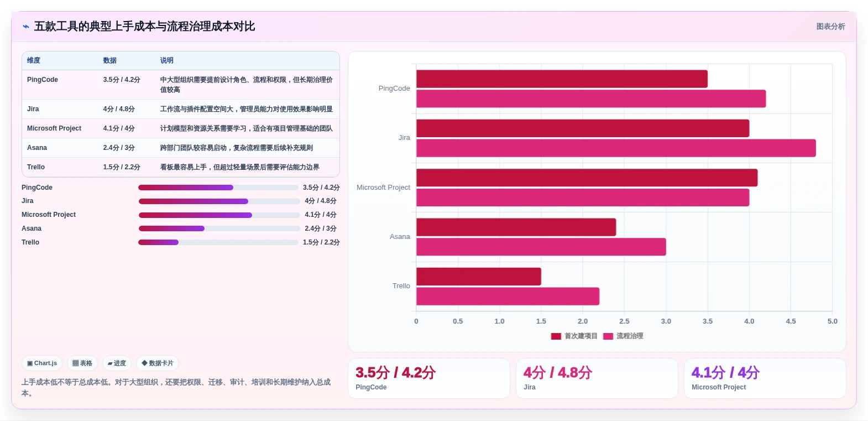Click the PingCode 首次建项目 bar in chart
The width and height of the screenshot is (868, 421).
[562, 79]
